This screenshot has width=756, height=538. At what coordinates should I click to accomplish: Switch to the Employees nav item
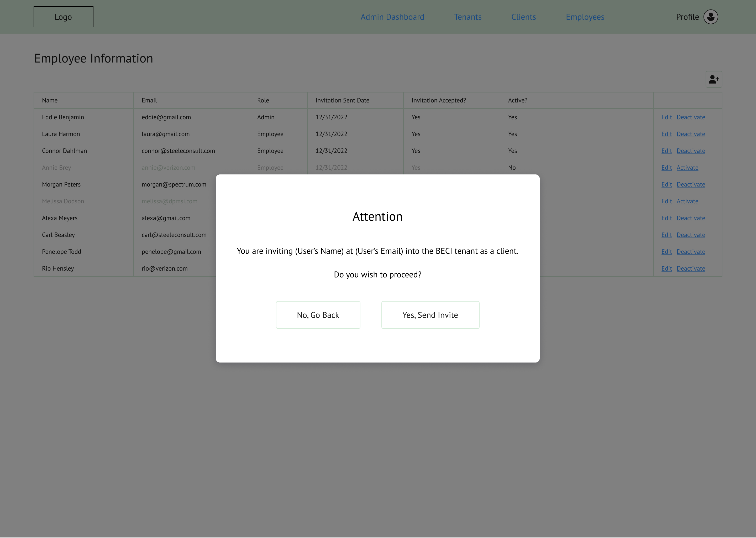tap(585, 17)
